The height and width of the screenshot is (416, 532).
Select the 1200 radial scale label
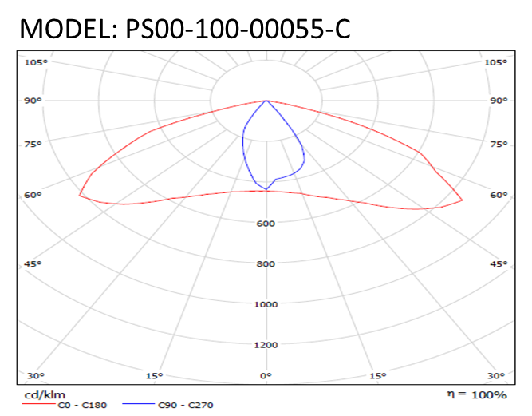pos(266,345)
